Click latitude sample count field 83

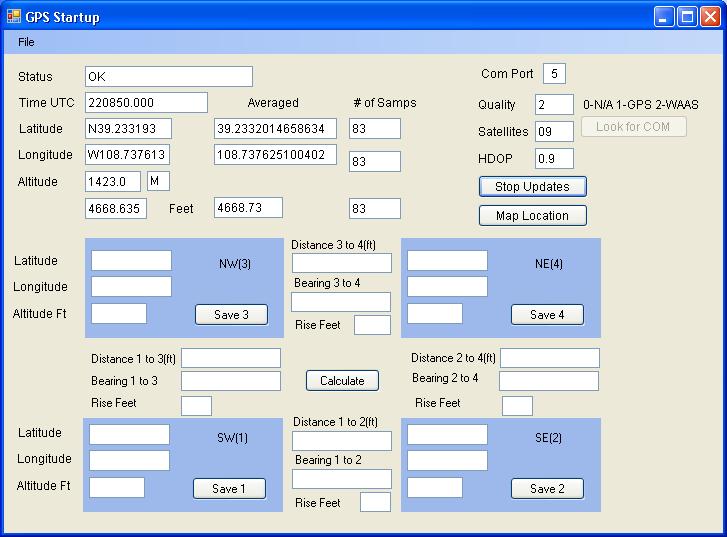pos(375,128)
